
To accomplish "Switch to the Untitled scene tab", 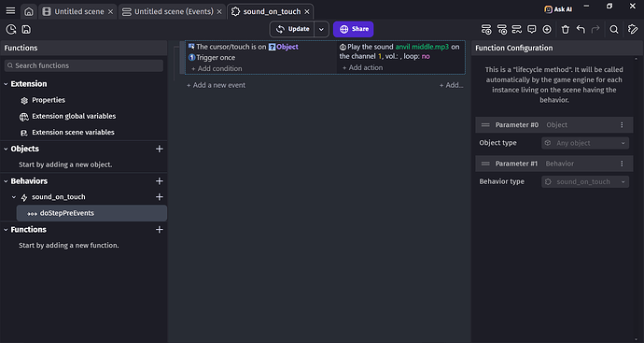I will [78, 12].
